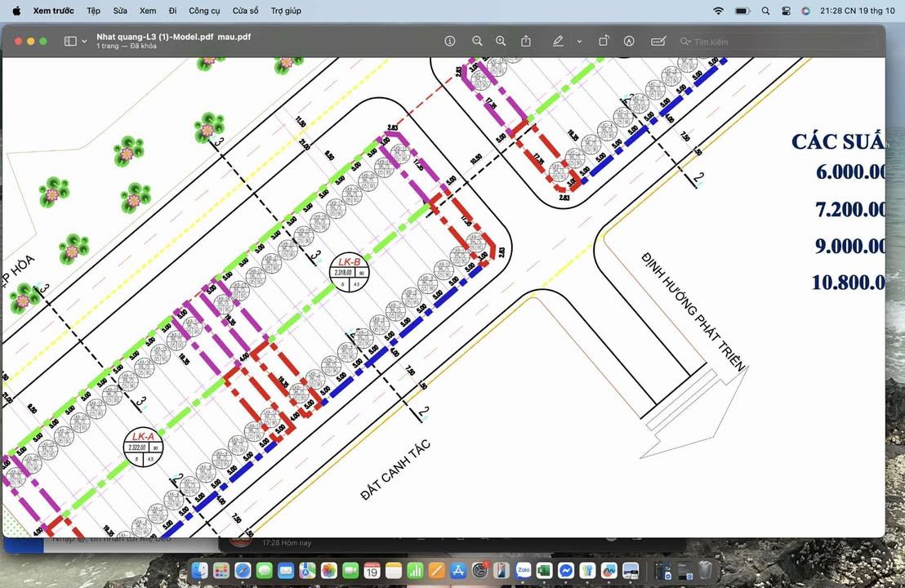Open the Apple menu
Screen dimensions: 905x588
click(16, 11)
